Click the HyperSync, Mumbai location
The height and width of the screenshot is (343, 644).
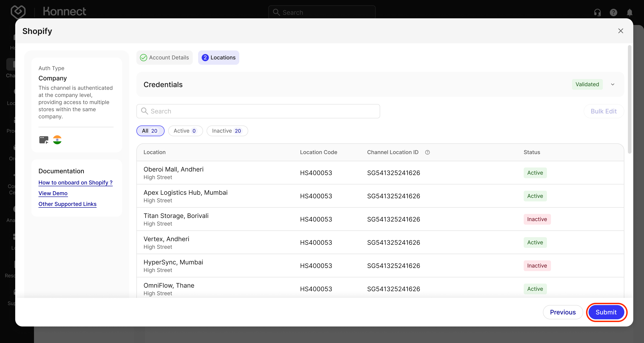[173, 262]
